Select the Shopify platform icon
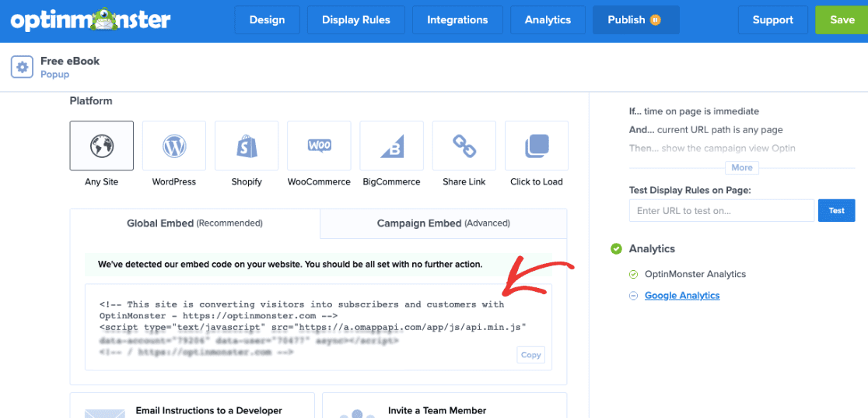 coord(247,146)
